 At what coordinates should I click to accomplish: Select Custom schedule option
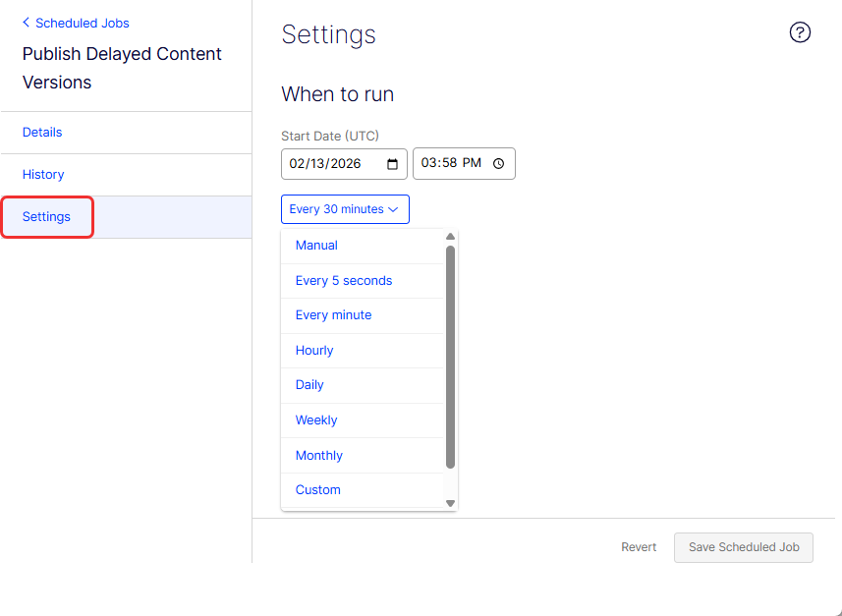[363, 490]
